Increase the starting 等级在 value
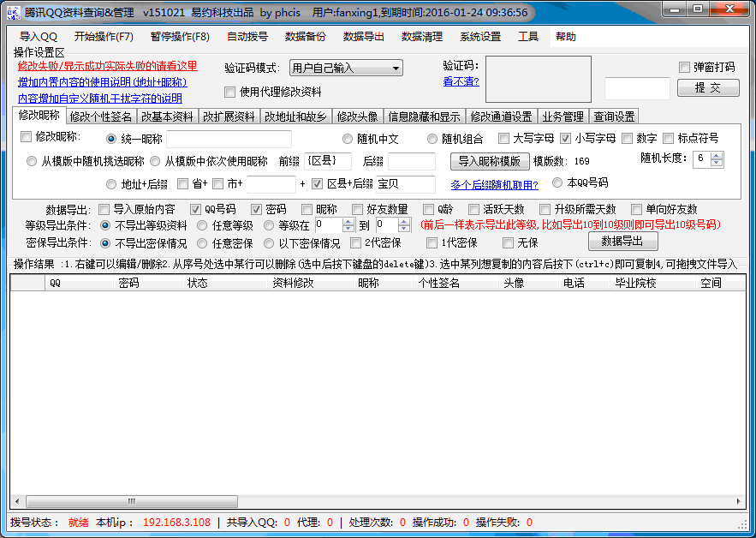756x538 pixels. (348, 222)
